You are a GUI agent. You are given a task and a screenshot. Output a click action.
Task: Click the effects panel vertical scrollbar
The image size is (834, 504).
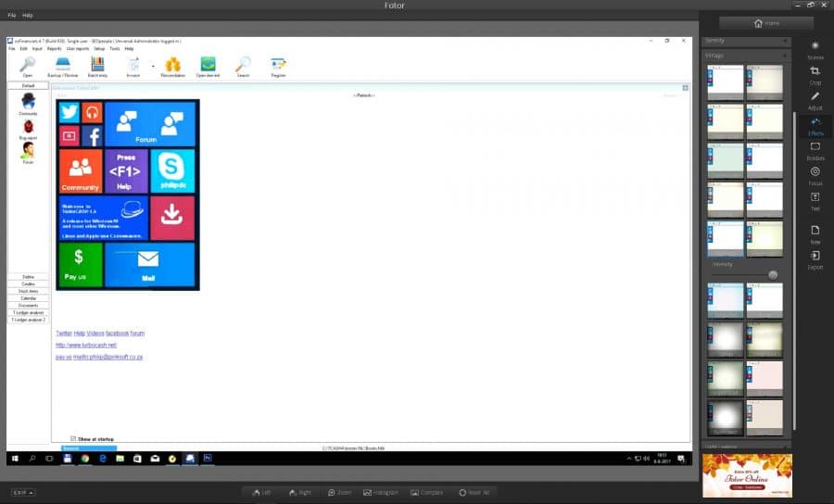[x=794, y=271]
